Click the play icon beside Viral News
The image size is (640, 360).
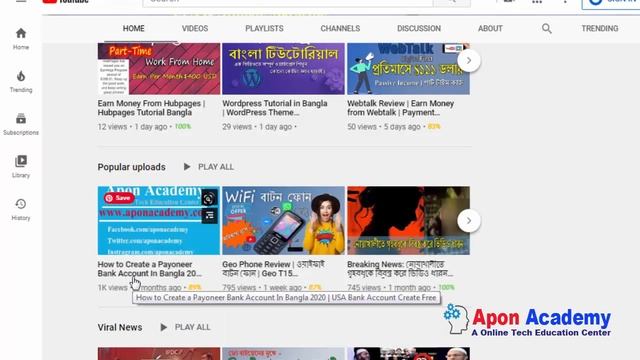pyautogui.click(x=163, y=327)
